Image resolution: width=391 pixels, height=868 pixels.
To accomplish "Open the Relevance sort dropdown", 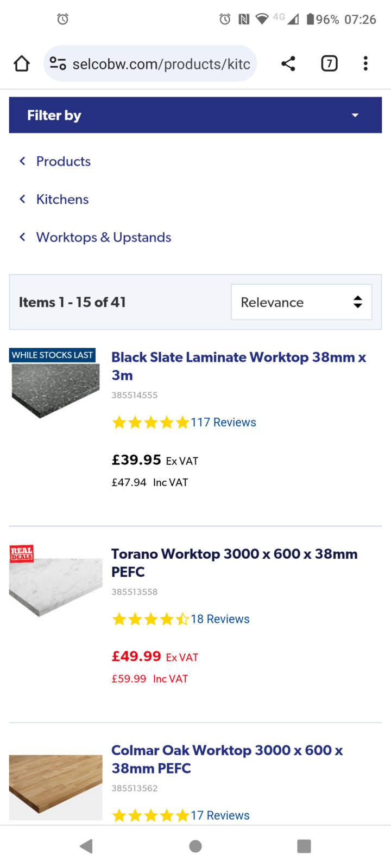I will (x=301, y=302).
